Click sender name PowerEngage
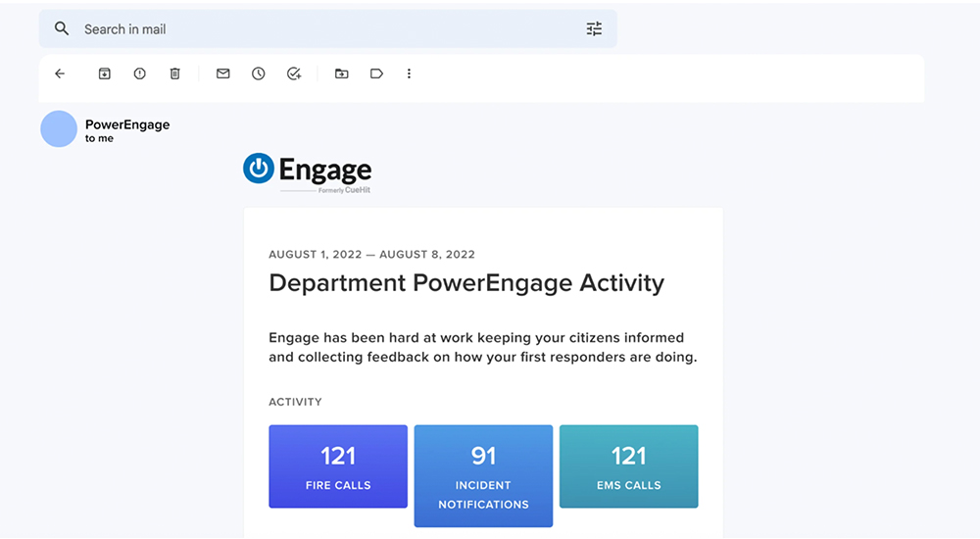 (x=127, y=124)
